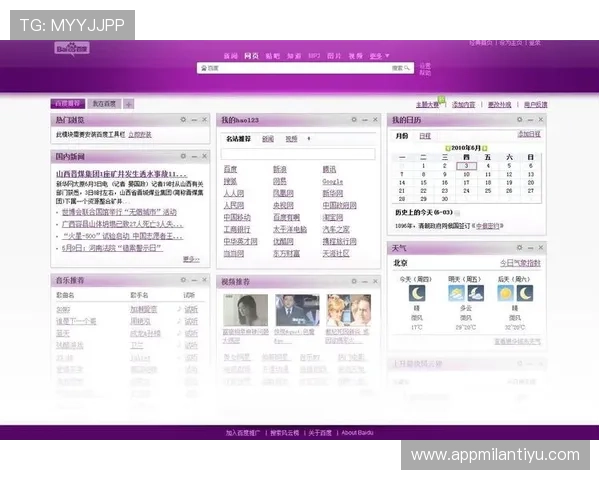Close the 天气 widget
The image size is (600, 480).
point(541,248)
